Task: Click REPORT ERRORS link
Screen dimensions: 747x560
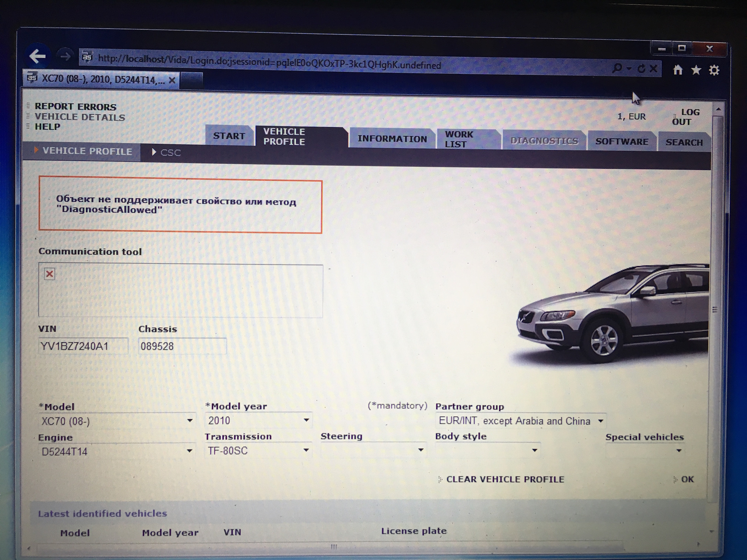Action: coord(75,107)
